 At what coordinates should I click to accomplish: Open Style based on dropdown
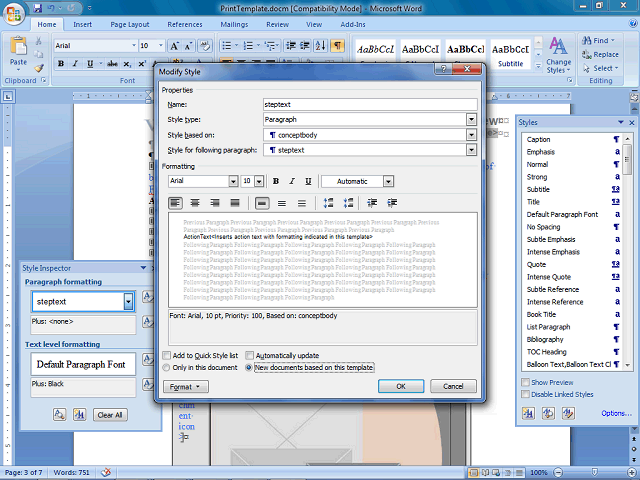(471, 135)
